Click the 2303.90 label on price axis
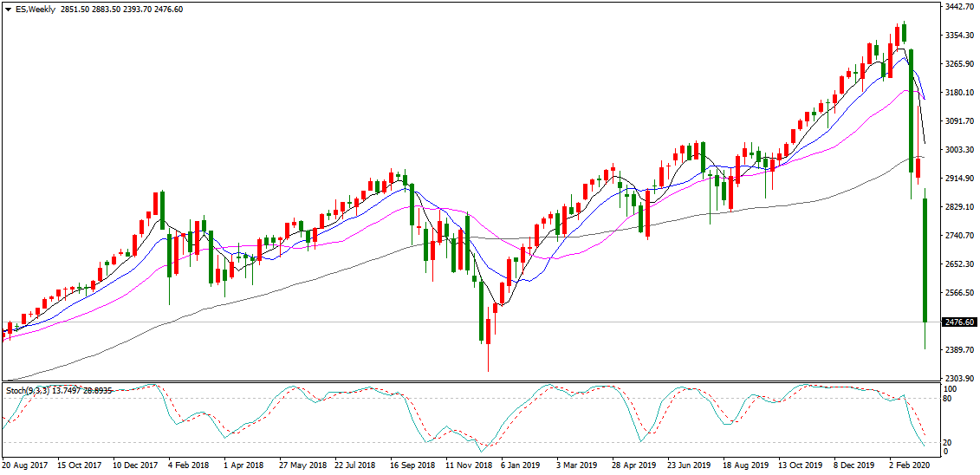980x475 pixels. 959,379
